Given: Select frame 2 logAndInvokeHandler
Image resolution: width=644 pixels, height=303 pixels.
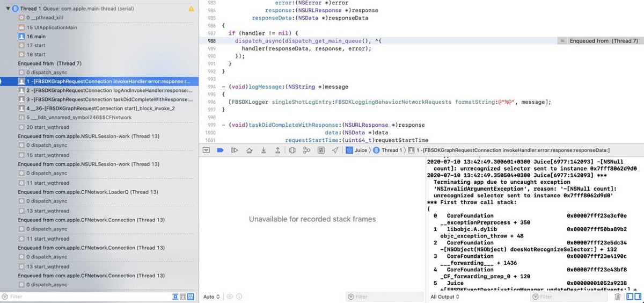Looking at the screenshot, I should pos(105,90).
